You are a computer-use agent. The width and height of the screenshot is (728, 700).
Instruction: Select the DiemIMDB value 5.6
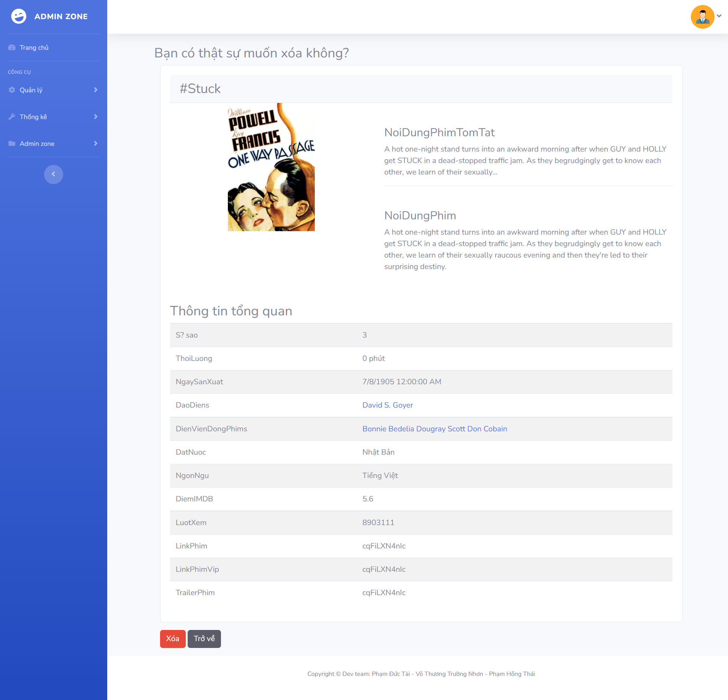click(368, 499)
